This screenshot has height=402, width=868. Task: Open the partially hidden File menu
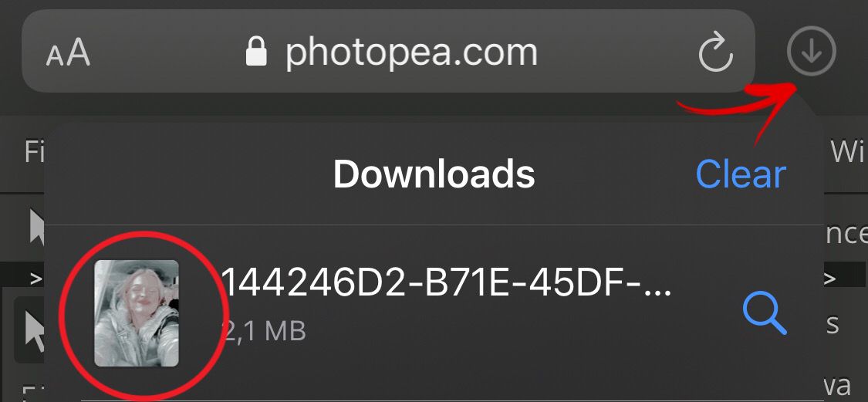click(x=34, y=151)
